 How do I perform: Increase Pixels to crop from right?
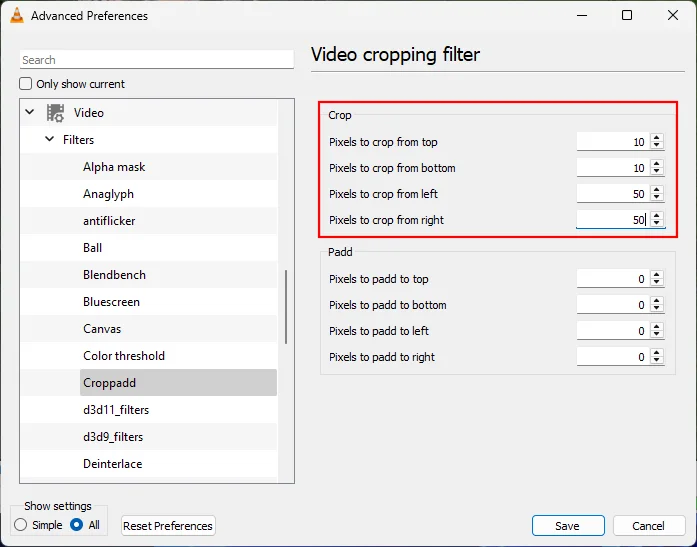point(657,216)
